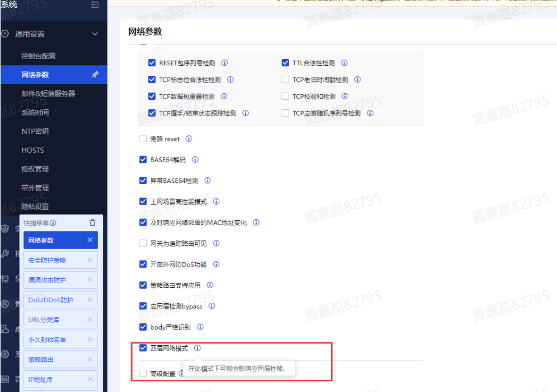Image resolution: width=557 pixels, height=392 pixels.
Task: Go to 漏洞攻击防护 quick menu shortcut
Action: tap(61, 280)
